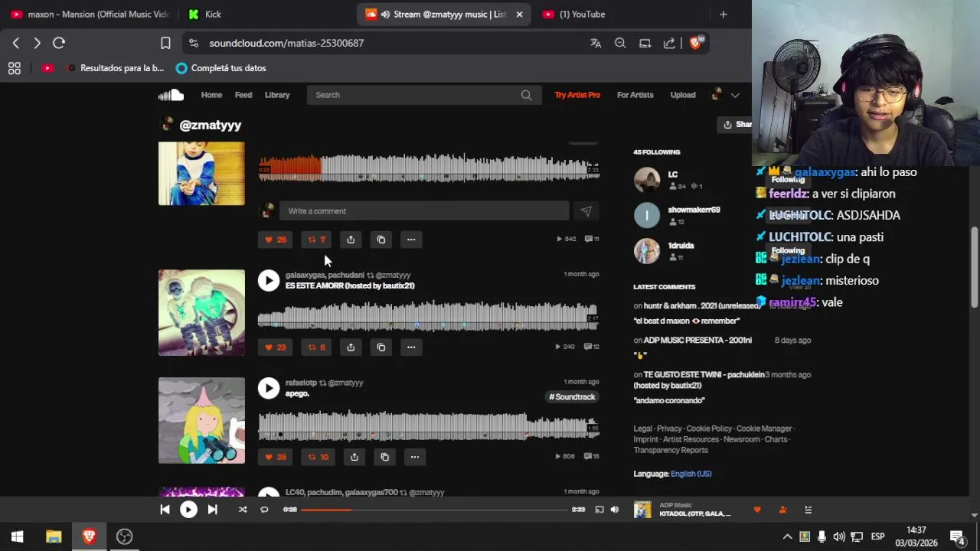The image size is (980, 551).
Task: Reload the page in the browser
Action: click(x=59, y=43)
